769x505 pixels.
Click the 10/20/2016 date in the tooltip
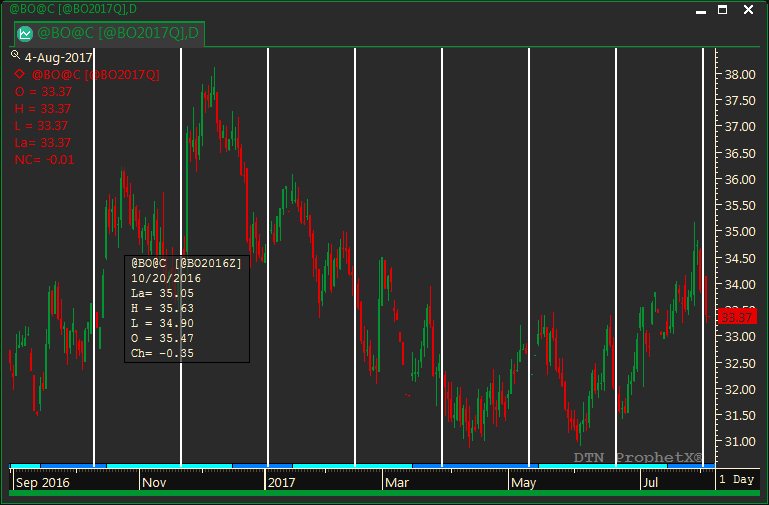pyautogui.click(x=166, y=278)
